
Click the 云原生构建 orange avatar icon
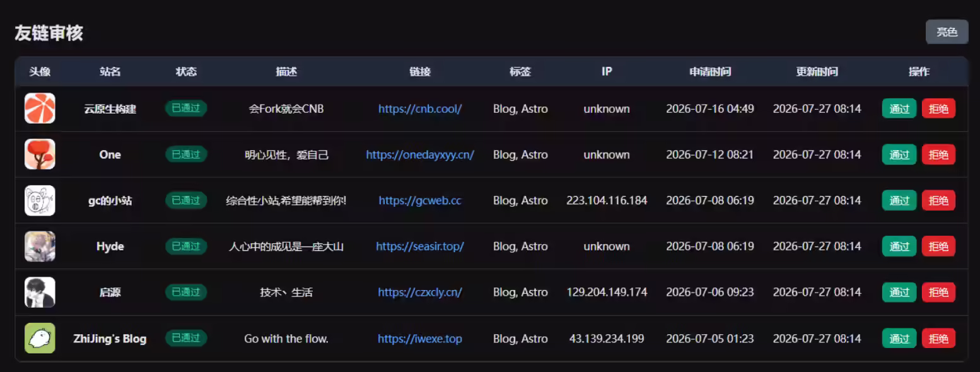40,108
